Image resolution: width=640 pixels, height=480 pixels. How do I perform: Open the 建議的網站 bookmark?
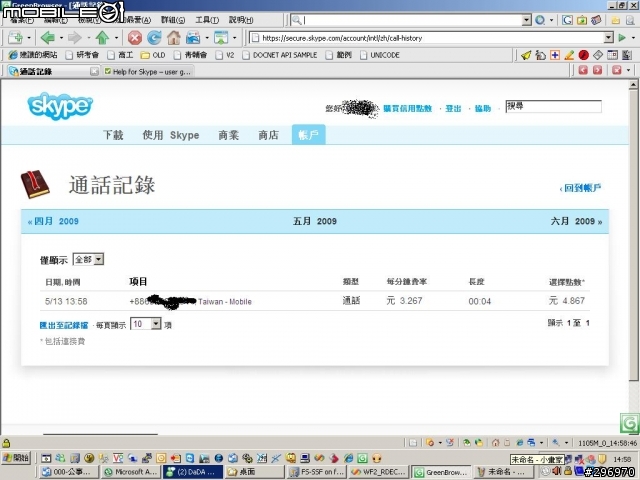pos(33,55)
